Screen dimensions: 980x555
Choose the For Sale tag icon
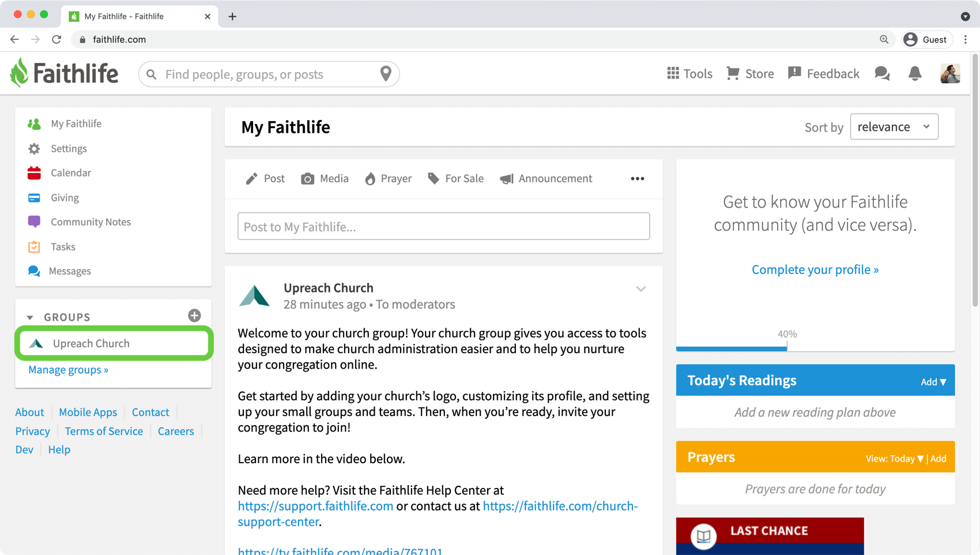pos(434,178)
